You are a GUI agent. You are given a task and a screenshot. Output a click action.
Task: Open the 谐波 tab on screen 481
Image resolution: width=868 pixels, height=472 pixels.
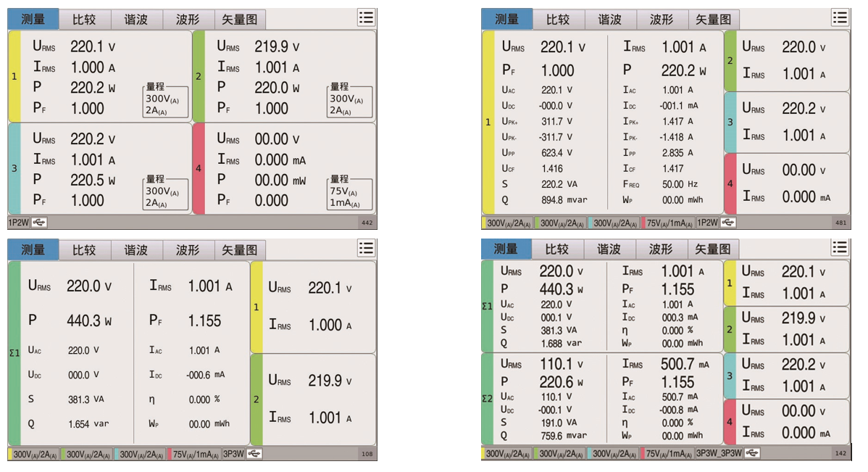click(x=610, y=20)
